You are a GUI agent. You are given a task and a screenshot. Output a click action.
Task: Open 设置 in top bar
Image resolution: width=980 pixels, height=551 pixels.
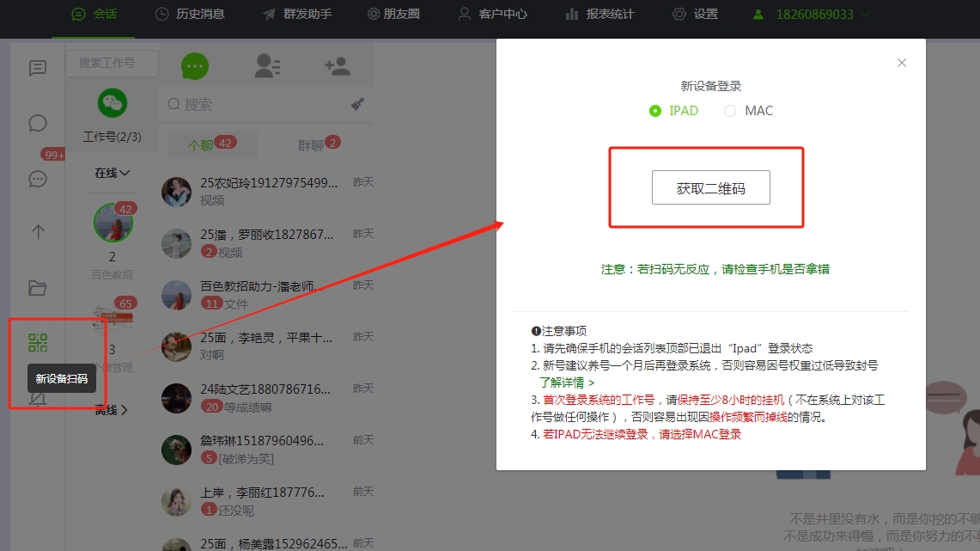coord(695,14)
